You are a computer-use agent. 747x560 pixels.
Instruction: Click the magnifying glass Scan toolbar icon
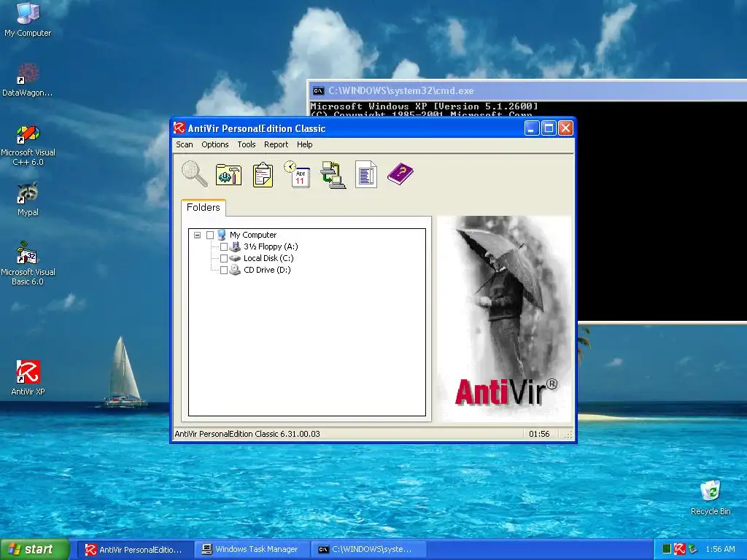click(194, 174)
